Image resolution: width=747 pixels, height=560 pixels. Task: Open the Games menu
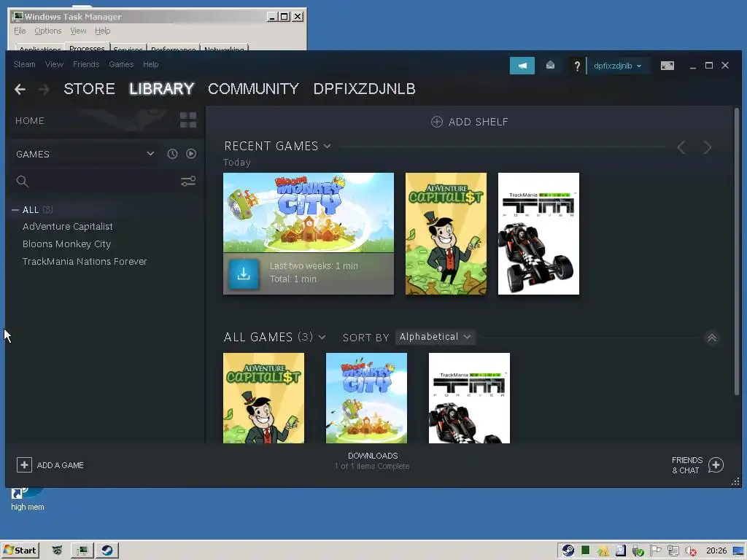121,64
